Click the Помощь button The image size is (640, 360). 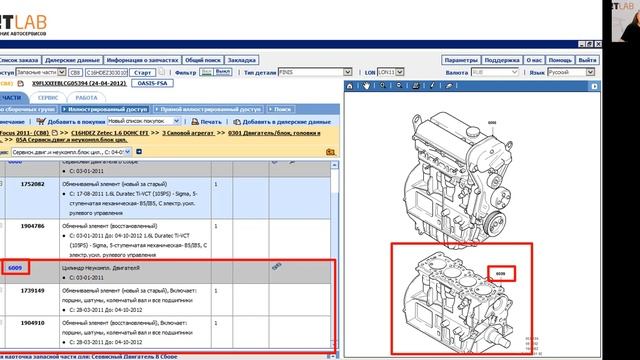click(560, 60)
